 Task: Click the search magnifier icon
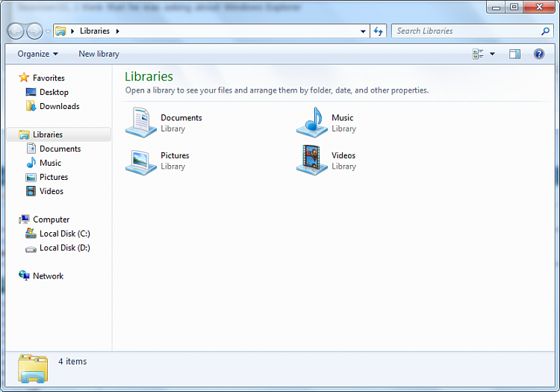[x=545, y=31]
